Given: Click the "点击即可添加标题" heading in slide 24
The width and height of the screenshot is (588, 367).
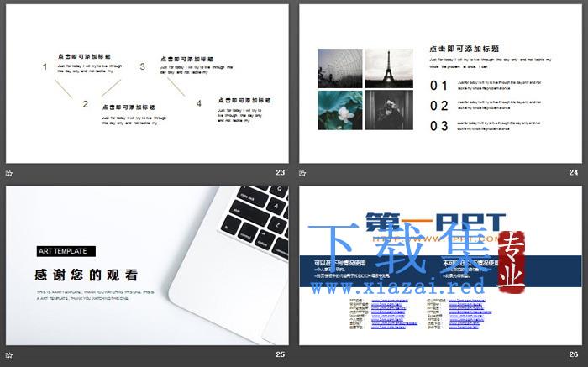Looking at the screenshot, I should 465,49.
